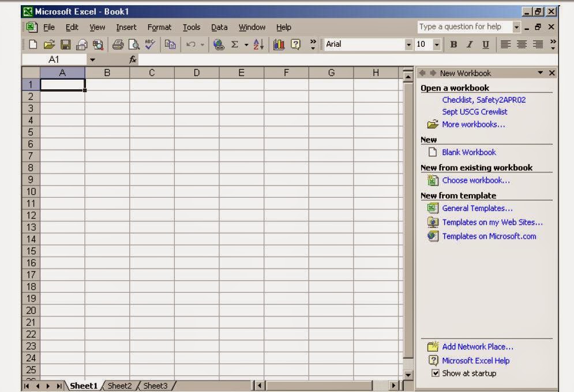Open the Format menu
Screen dimensions: 574x392
pyautogui.click(x=159, y=27)
